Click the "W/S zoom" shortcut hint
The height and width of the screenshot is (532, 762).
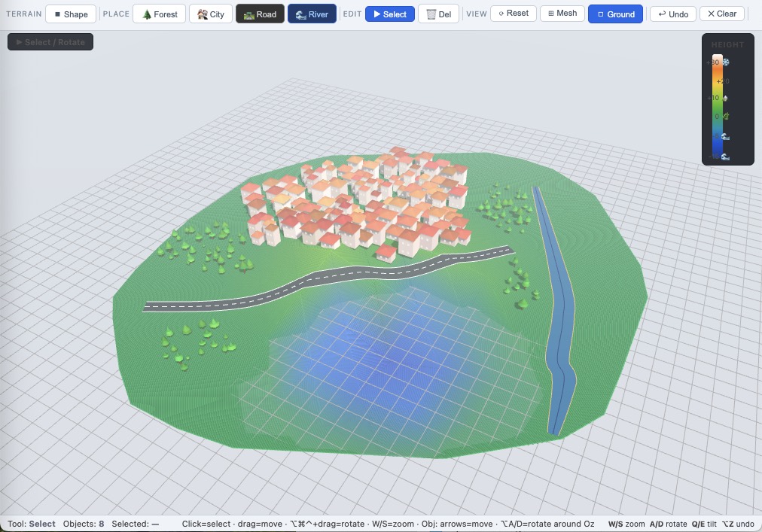tap(626, 524)
